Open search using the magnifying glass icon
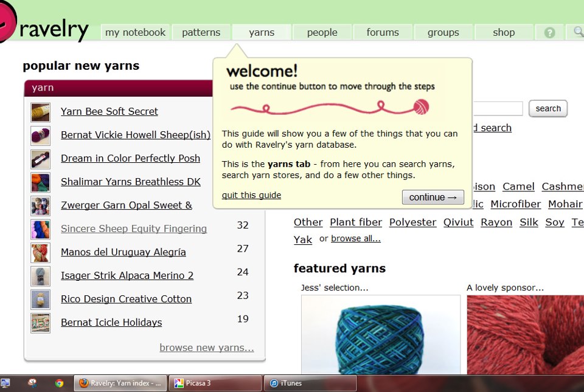 [577, 32]
